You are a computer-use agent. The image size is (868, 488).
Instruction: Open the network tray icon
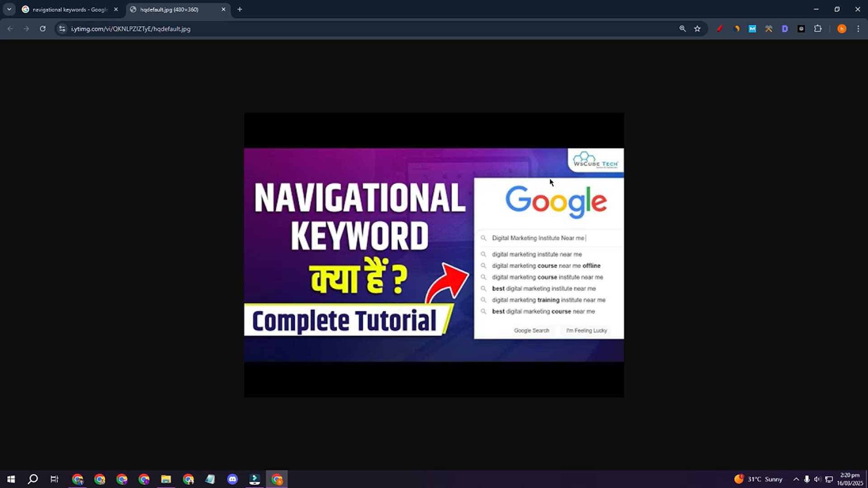click(829, 479)
